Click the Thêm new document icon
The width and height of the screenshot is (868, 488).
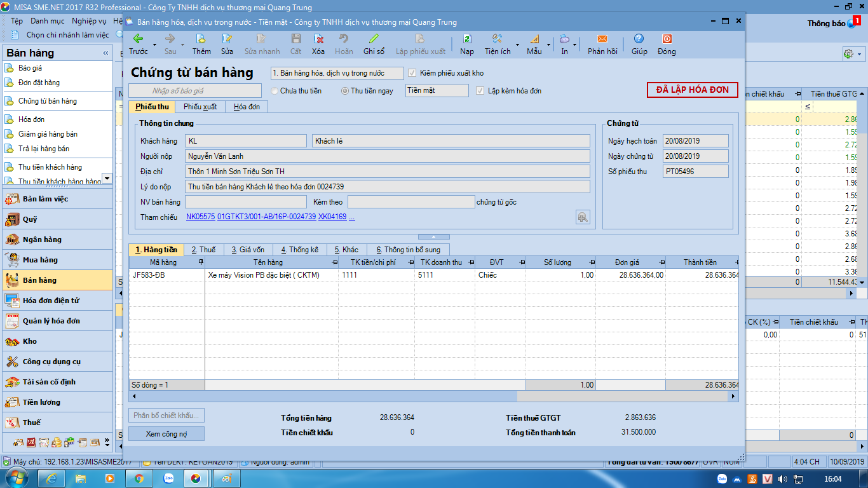click(x=201, y=39)
